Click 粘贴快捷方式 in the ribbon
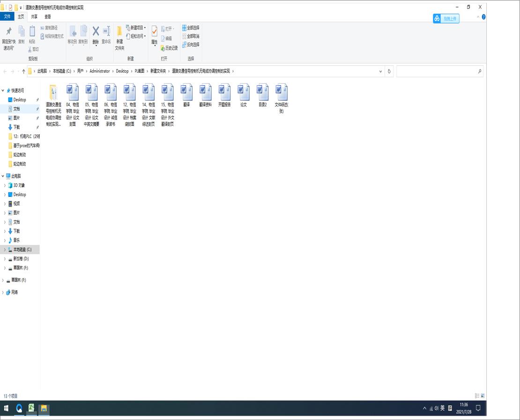Screen dimensions: 520x420 pyautogui.click(x=52, y=36)
